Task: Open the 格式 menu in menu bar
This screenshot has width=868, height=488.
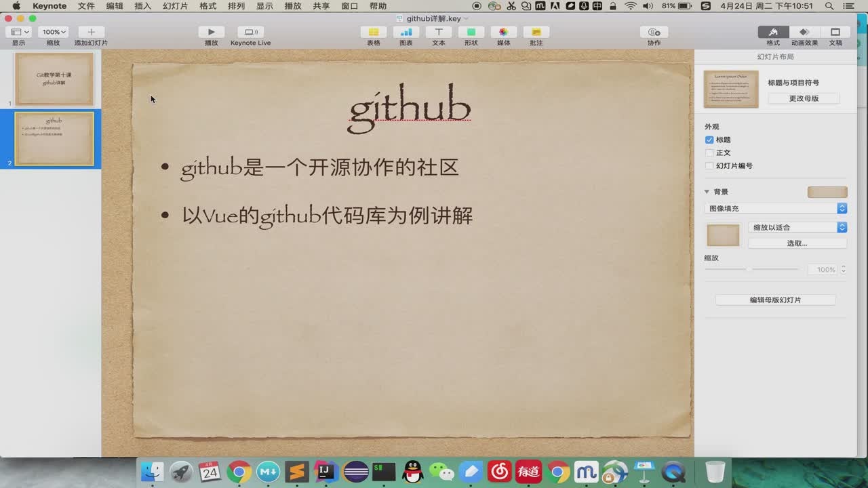Action: click(x=208, y=6)
